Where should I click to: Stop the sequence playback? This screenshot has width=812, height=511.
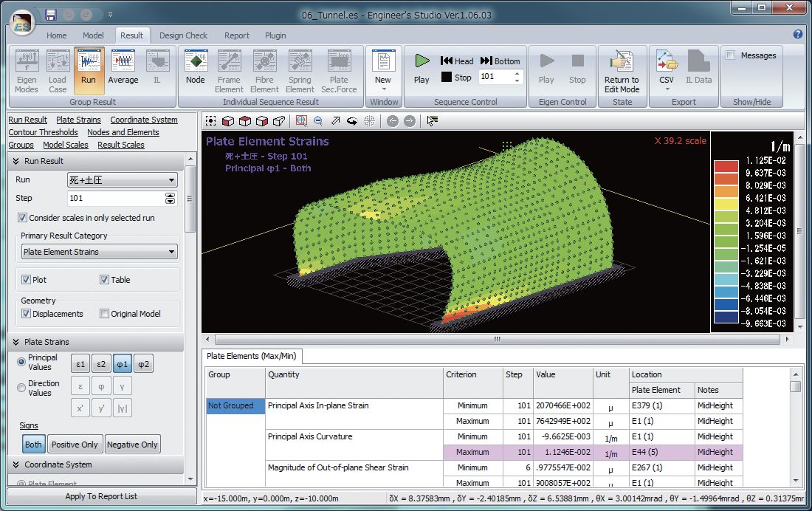pos(456,78)
